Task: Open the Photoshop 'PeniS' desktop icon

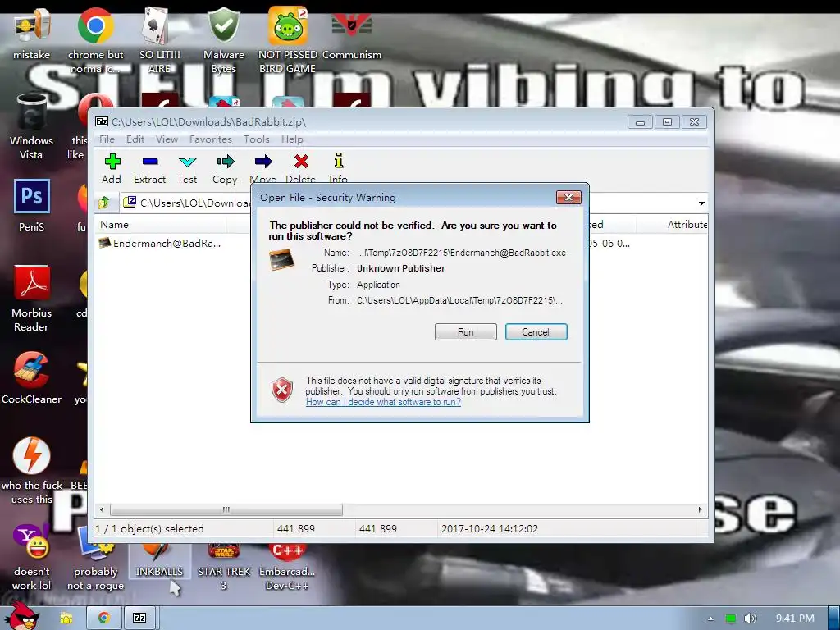Action: pos(32,206)
